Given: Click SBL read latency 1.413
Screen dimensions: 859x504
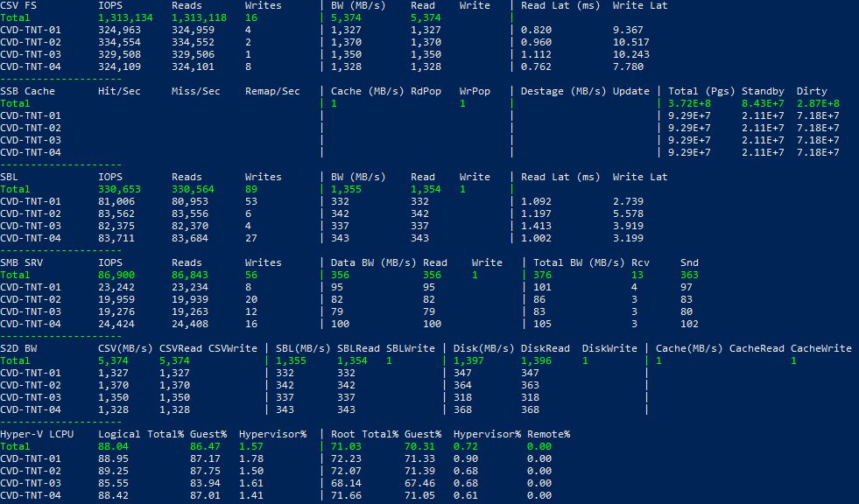Looking at the screenshot, I should tap(536, 226).
